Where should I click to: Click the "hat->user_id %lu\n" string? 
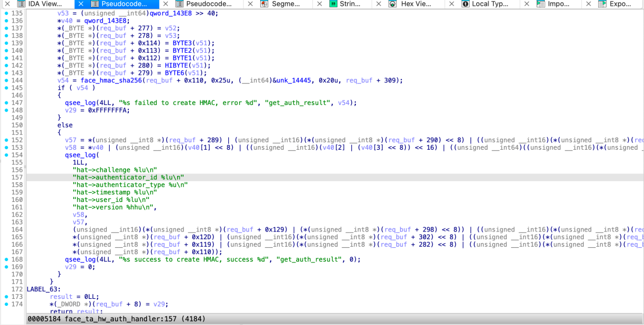pos(111,200)
